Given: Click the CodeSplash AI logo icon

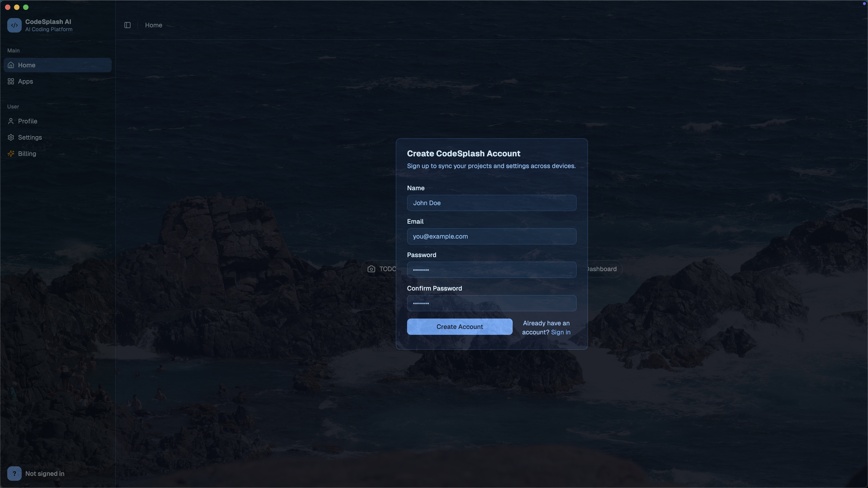Looking at the screenshot, I should 14,25.
